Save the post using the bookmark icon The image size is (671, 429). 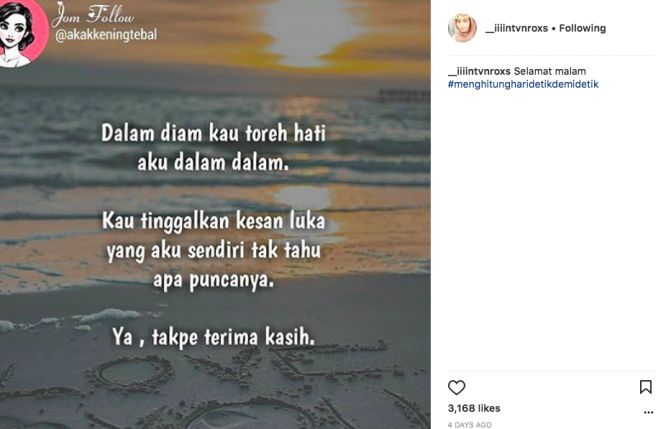pyautogui.click(x=645, y=387)
